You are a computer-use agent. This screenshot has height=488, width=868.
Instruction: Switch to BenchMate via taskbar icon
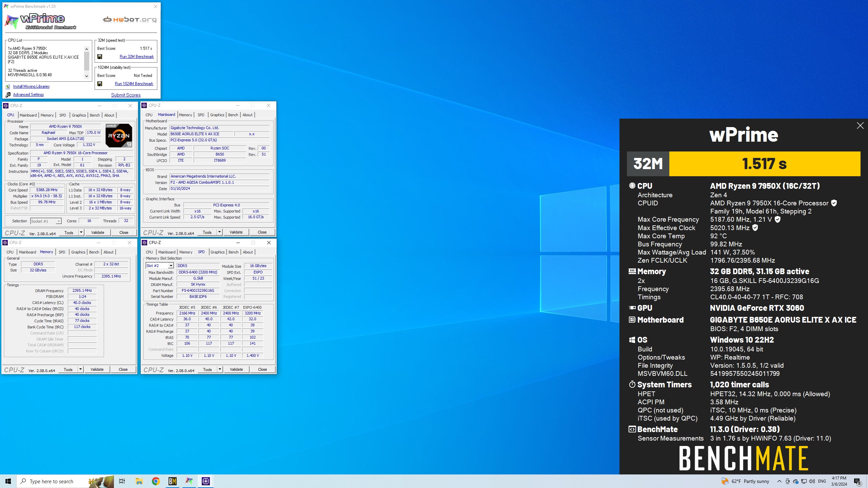pyautogui.click(x=172, y=481)
